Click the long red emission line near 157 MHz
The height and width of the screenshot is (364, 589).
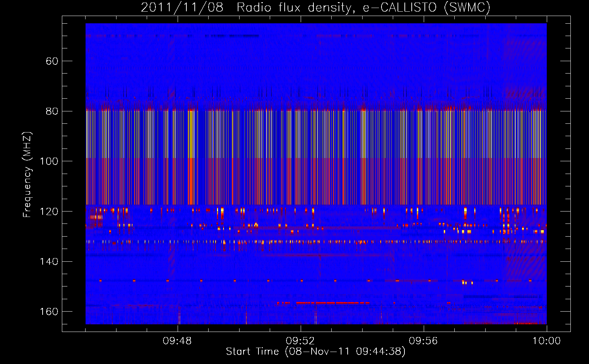[333, 303]
